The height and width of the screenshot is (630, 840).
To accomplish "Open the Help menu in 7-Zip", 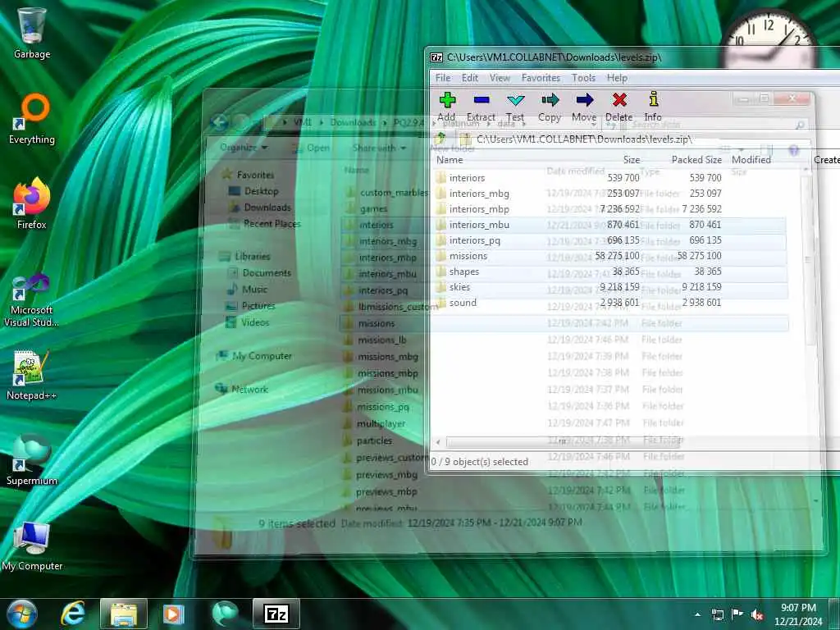I will coord(617,78).
